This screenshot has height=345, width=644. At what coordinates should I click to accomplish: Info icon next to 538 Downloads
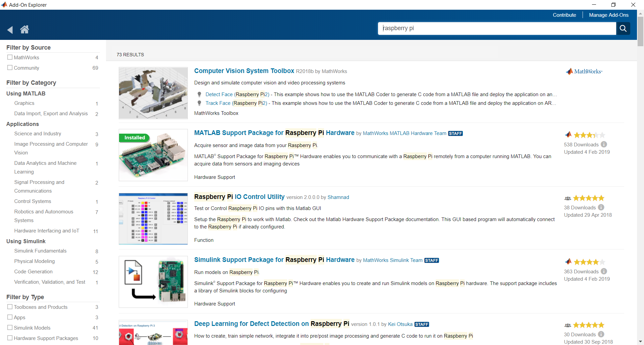tap(604, 144)
